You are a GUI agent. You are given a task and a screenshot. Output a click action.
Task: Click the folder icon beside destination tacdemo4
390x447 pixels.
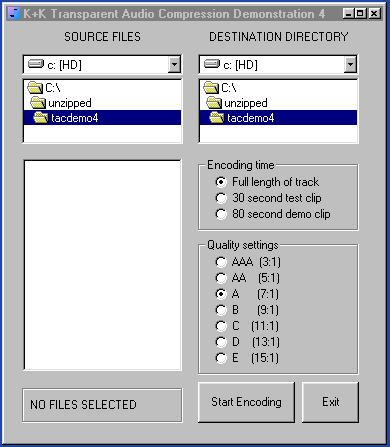[x=217, y=118]
